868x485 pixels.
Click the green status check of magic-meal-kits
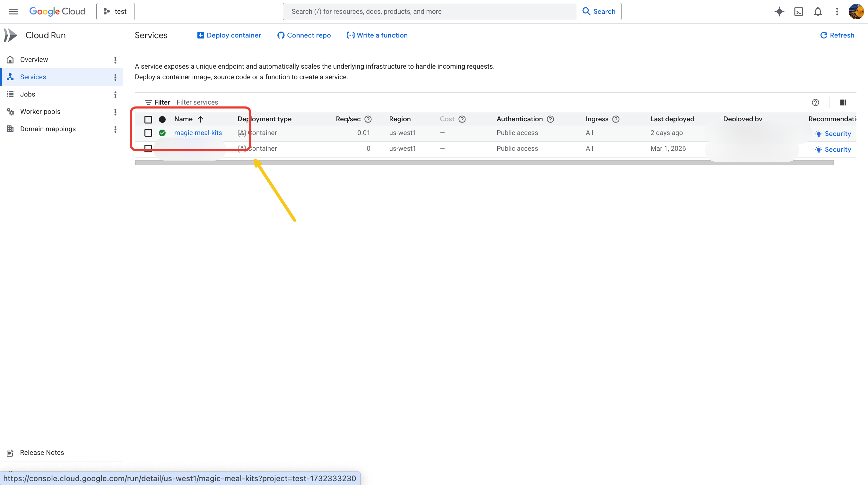coord(162,133)
